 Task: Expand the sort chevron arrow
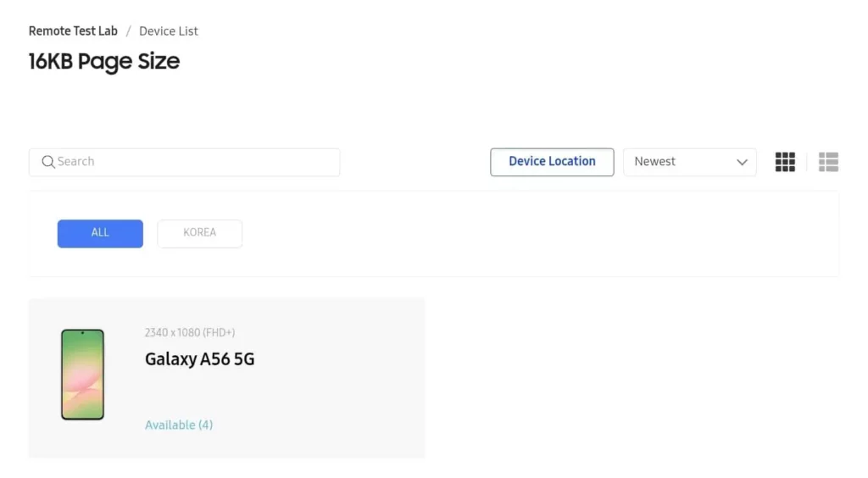743,162
